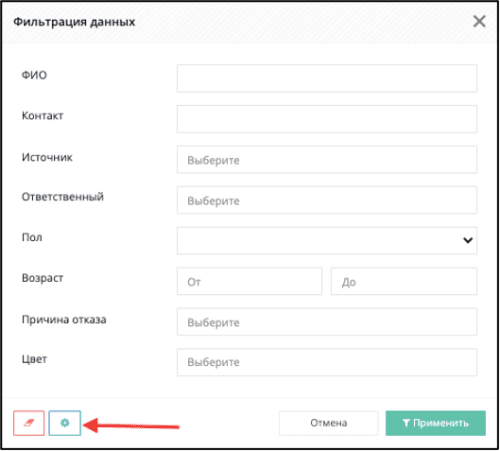Viewport: 500px width, 451px height.
Task: Click the Отмена button
Action: pyautogui.click(x=329, y=423)
